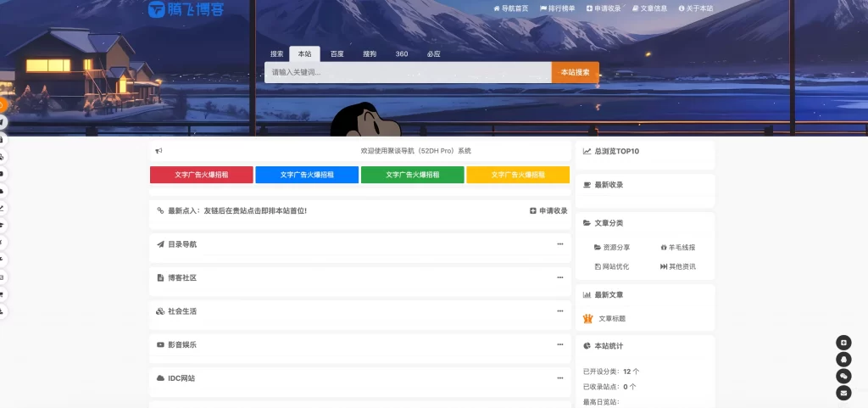Click the yellow 文字广告火爆招租 button

click(518, 175)
